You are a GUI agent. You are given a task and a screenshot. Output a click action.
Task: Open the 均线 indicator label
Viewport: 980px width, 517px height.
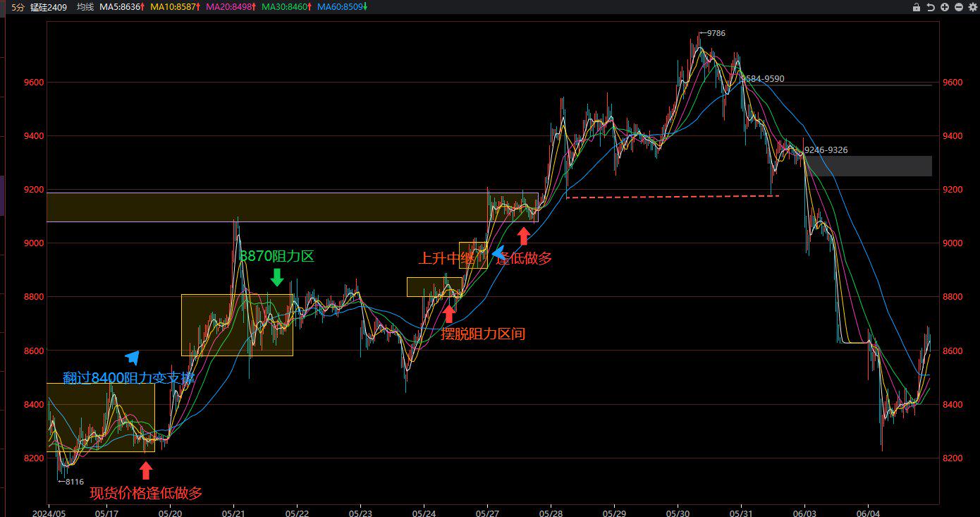click(x=85, y=7)
